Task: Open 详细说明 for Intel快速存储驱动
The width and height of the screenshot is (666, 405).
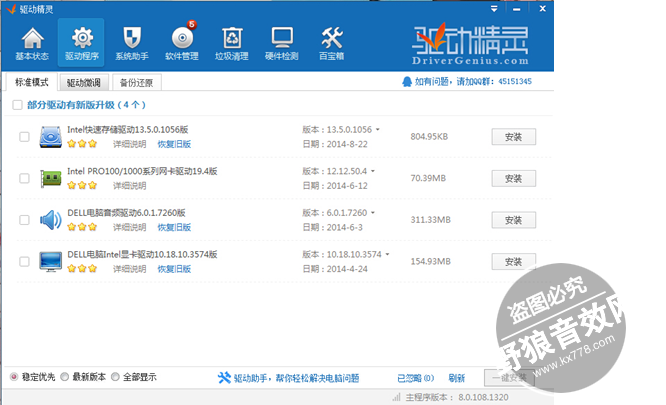Action: pyautogui.click(x=130, y=144)
